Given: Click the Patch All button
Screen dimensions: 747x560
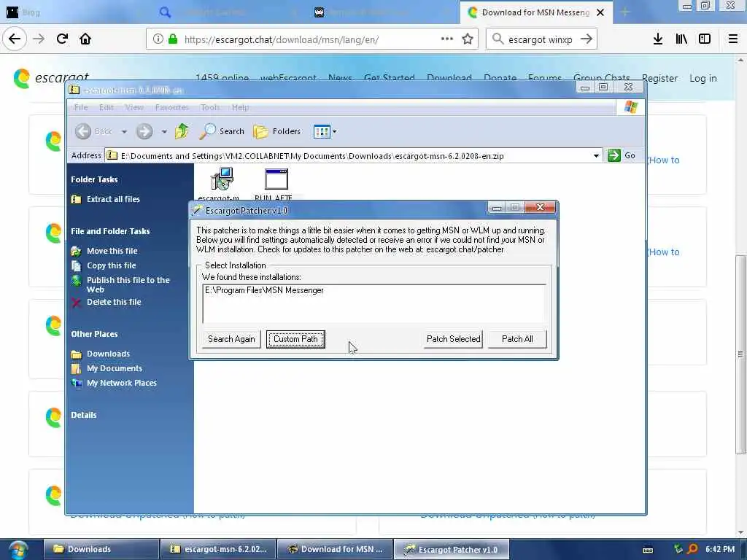Looking at the screenshot, I should (x=517, y=339).
